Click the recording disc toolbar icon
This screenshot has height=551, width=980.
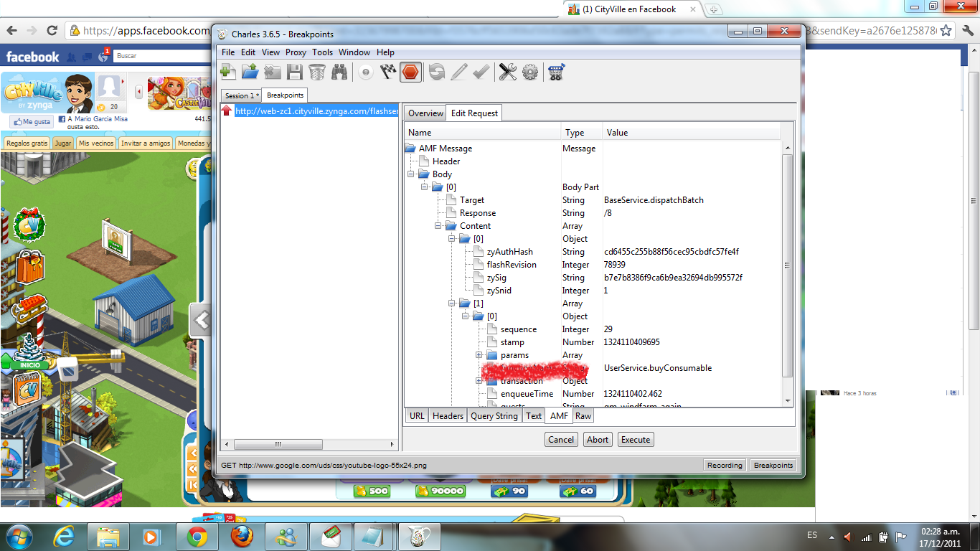coord(366,72)
